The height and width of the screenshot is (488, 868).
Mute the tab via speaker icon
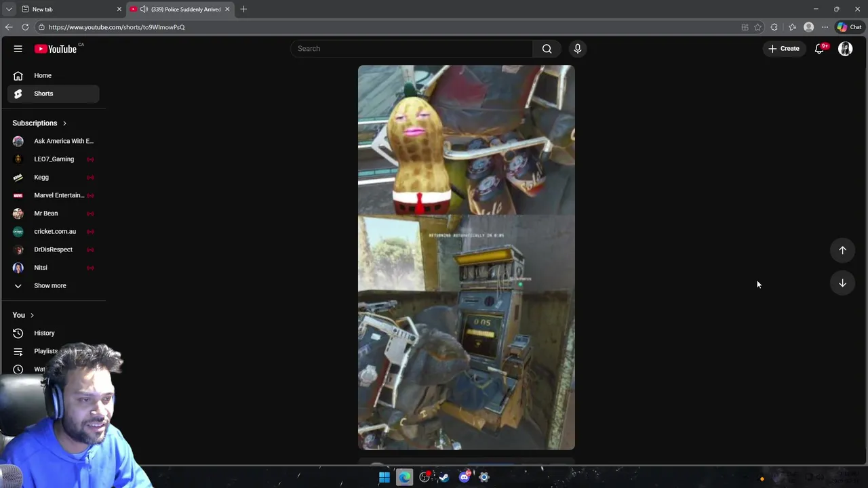pos(144,9)
